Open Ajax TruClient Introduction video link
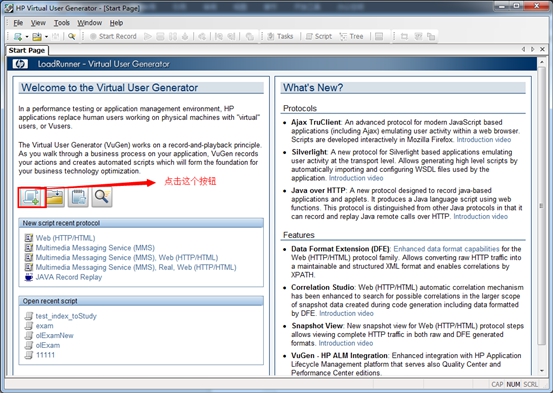The width and height of the screenshot is (553, 393). coord(484,140)
